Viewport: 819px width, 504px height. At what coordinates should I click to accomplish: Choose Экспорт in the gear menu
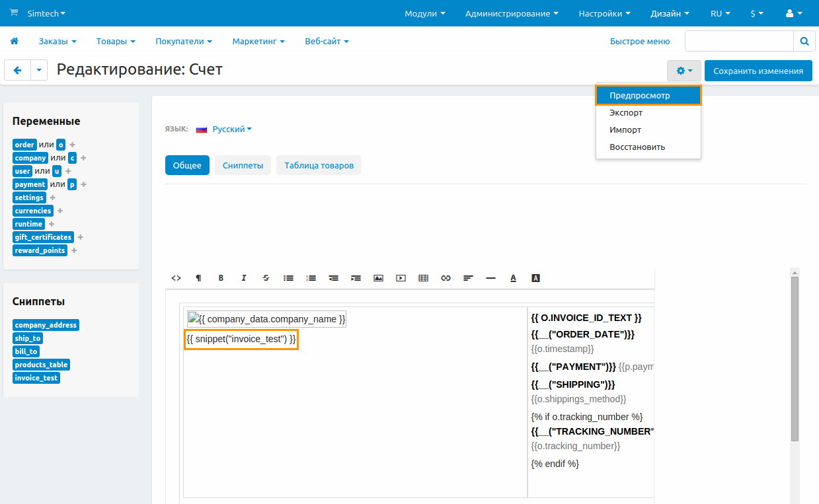626,113
